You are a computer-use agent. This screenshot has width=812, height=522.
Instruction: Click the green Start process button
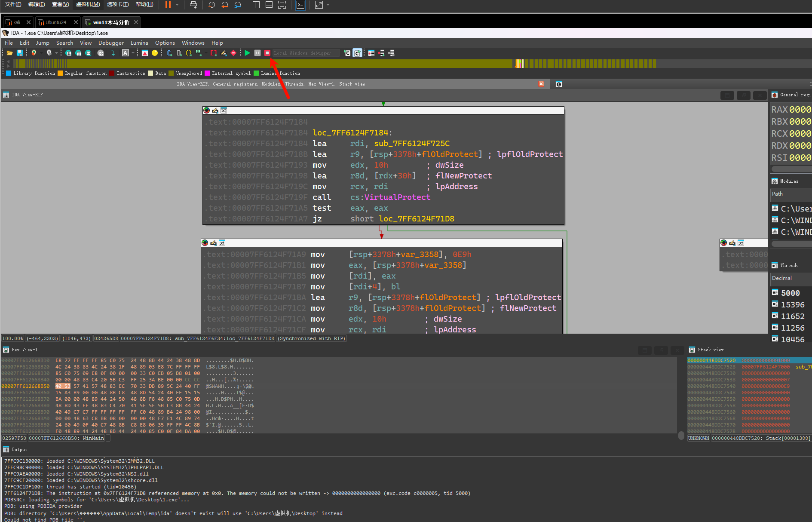247,53
